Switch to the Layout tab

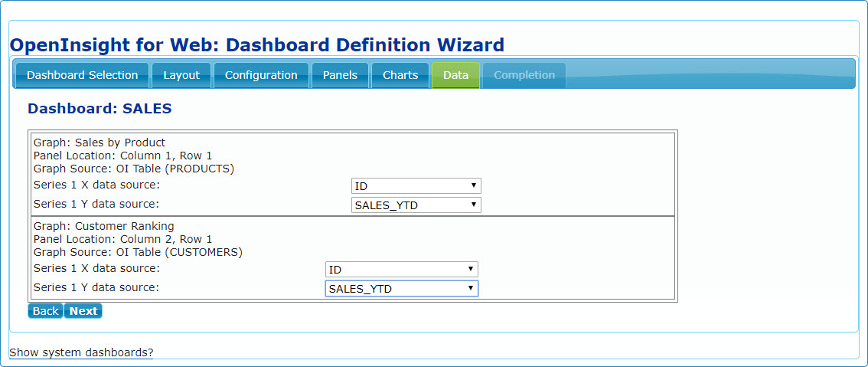[181, 75]
